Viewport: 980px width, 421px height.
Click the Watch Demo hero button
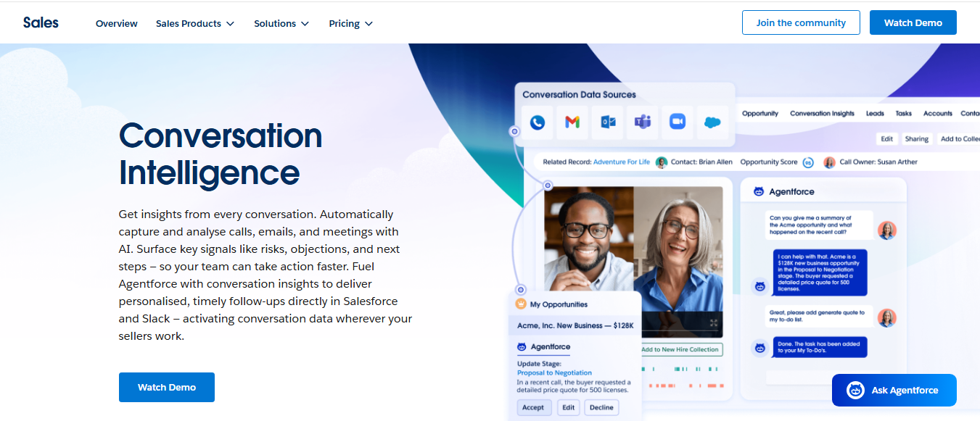tap(166, 387)
